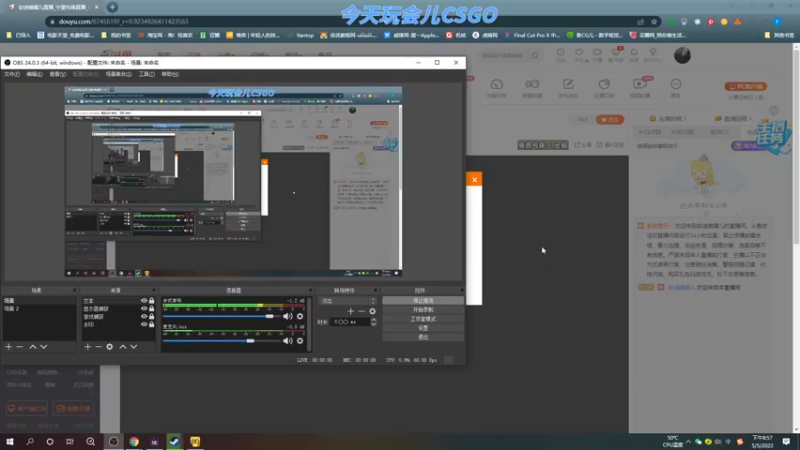Toggle visibility eye of 文本 source
800x450 pixels.
tap(144, 301)
